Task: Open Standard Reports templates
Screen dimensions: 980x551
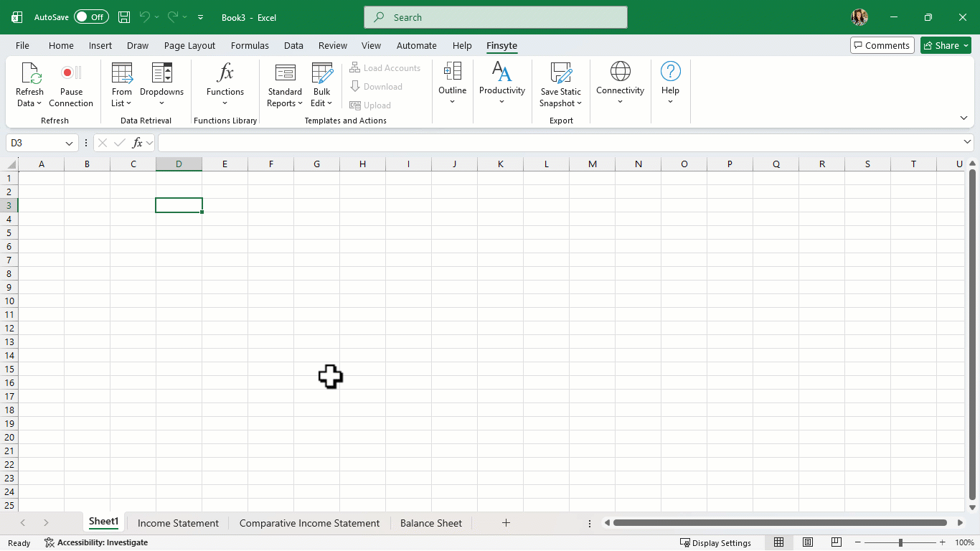Action: pos(285,73)
